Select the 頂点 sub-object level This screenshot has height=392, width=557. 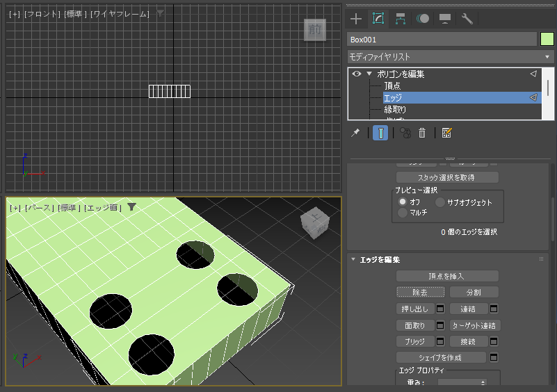pos(392,85)
